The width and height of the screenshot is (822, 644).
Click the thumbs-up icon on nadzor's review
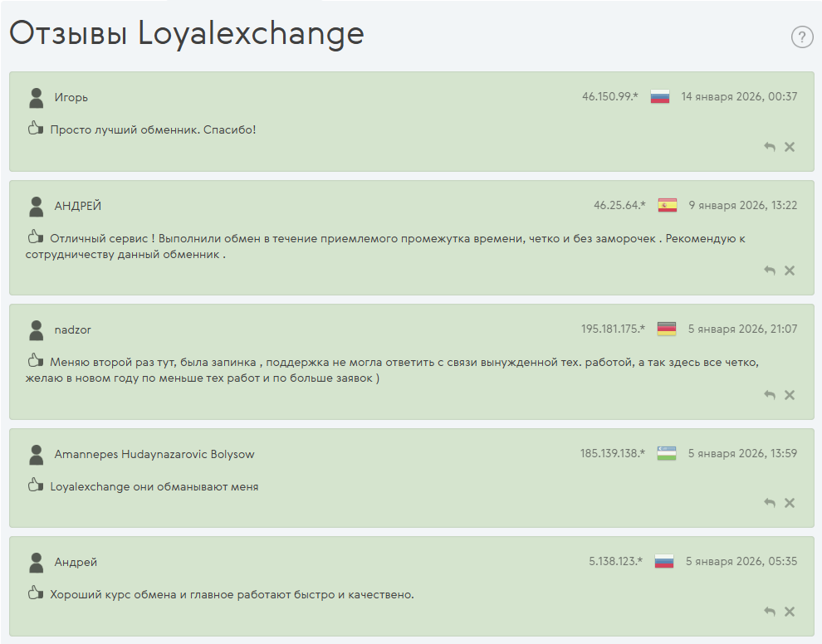tap(35, 361)
